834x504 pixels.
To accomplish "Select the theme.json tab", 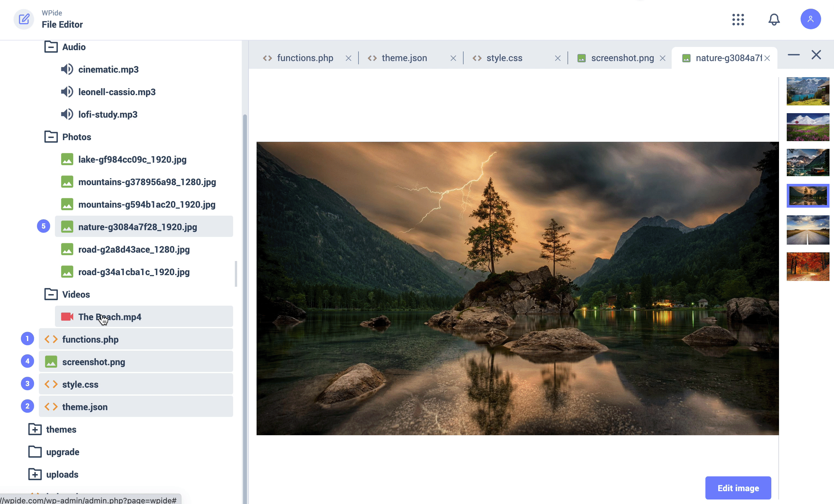I will point(404,58).
